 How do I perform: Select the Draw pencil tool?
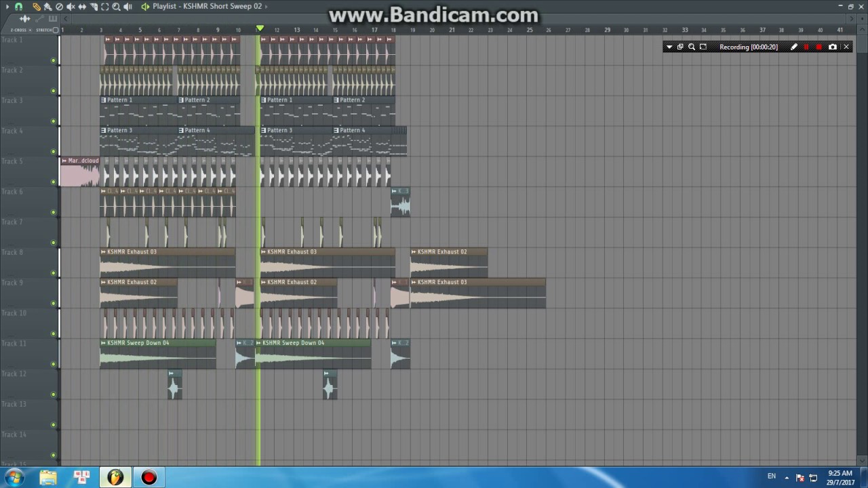tap(37, 7)
